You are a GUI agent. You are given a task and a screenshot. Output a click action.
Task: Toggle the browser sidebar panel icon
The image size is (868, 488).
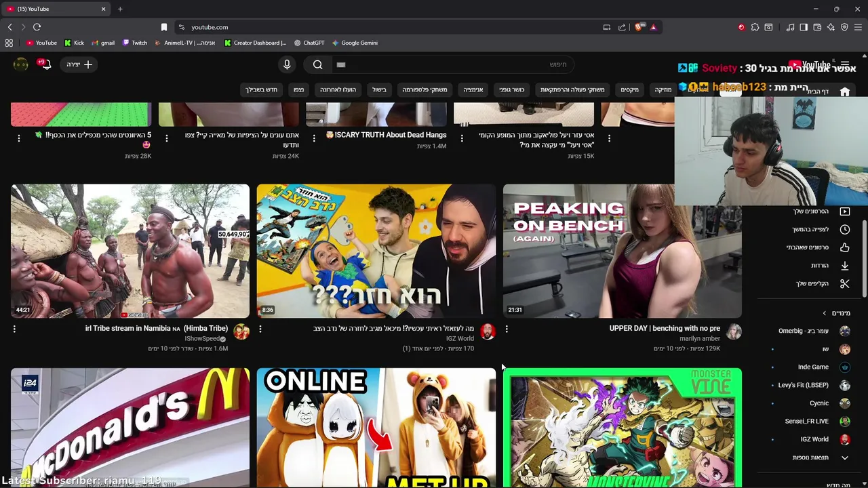coord(804,27)
